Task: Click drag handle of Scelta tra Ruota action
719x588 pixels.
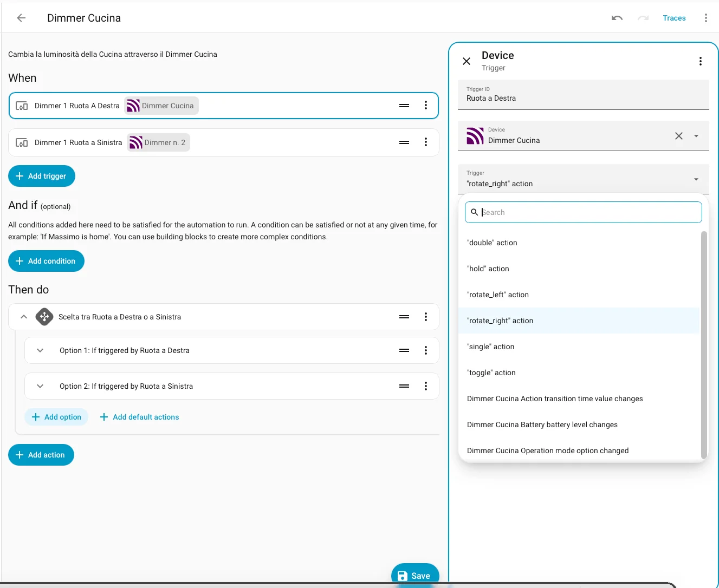Action: (x=404, y=317)
